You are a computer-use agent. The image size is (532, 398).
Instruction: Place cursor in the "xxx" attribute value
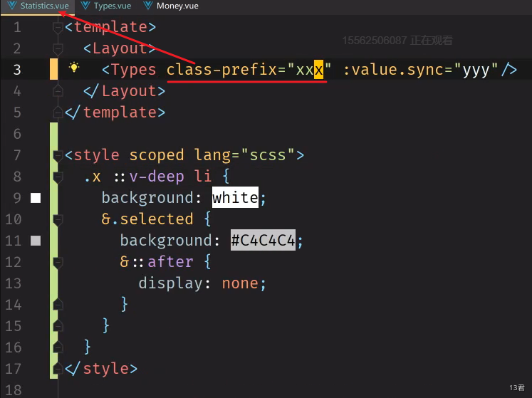(309, 70)
